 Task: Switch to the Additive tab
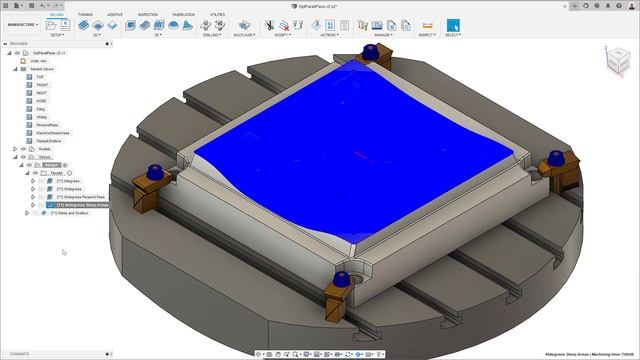(x=115, y=15)
